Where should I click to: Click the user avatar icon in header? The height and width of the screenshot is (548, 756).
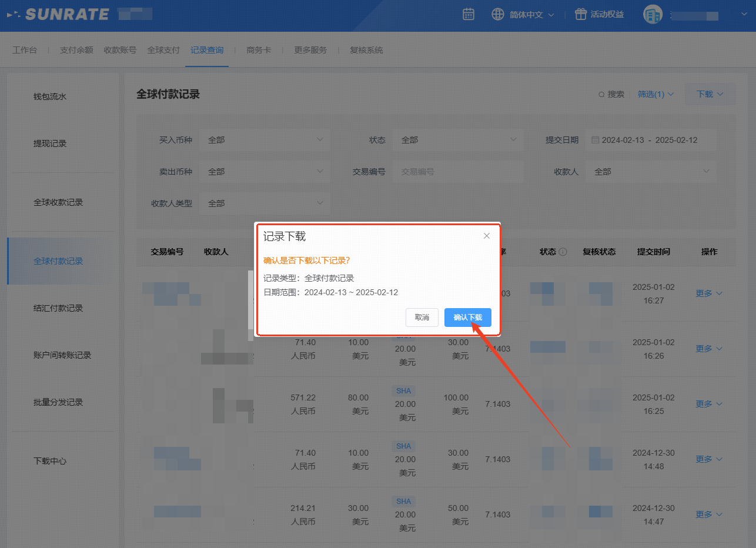[x=652, y=15]
